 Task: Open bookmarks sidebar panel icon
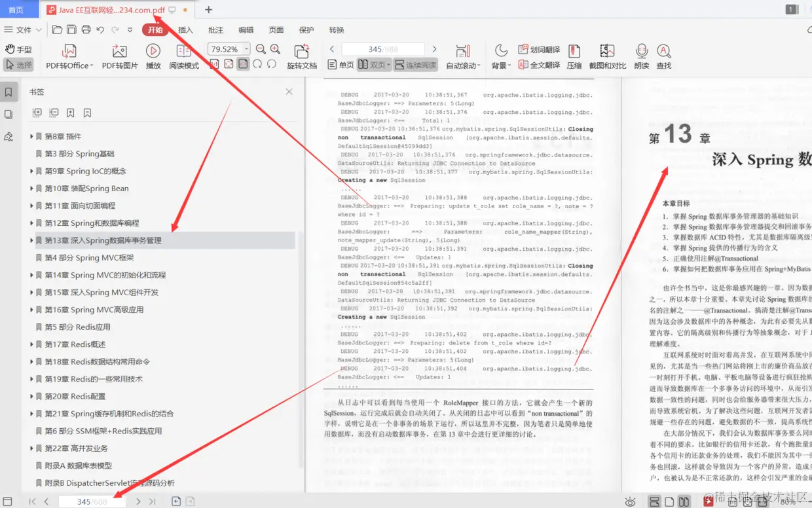(9, 92)
